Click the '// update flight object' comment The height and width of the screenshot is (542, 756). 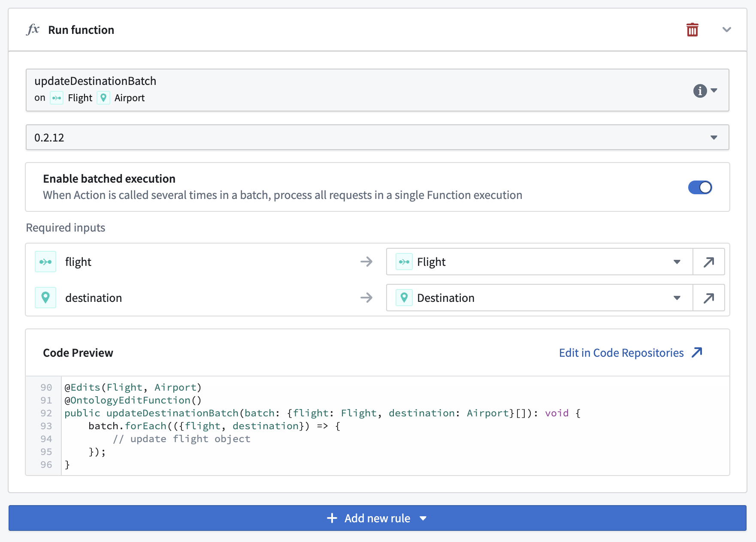(x=181, y=439)
